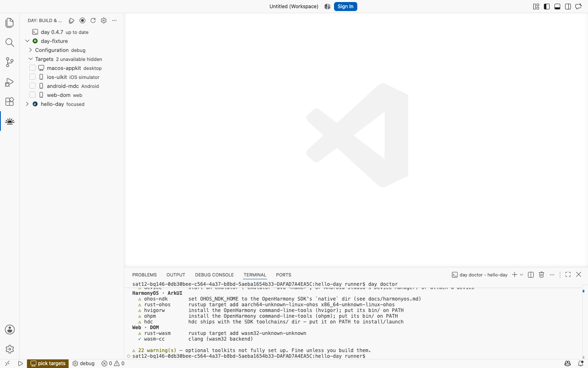Open remote window icon in status bar
588x368 pixels.
(7, 363)
